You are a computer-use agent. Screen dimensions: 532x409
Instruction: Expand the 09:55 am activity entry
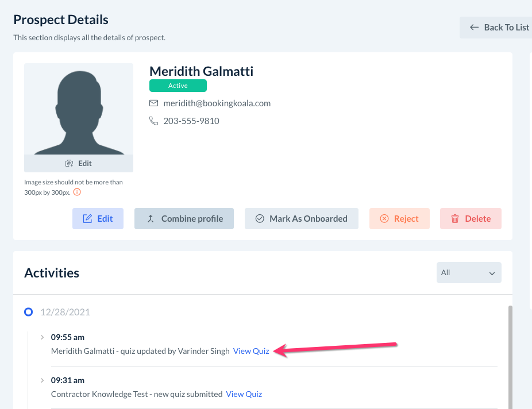tap(43, 337)
